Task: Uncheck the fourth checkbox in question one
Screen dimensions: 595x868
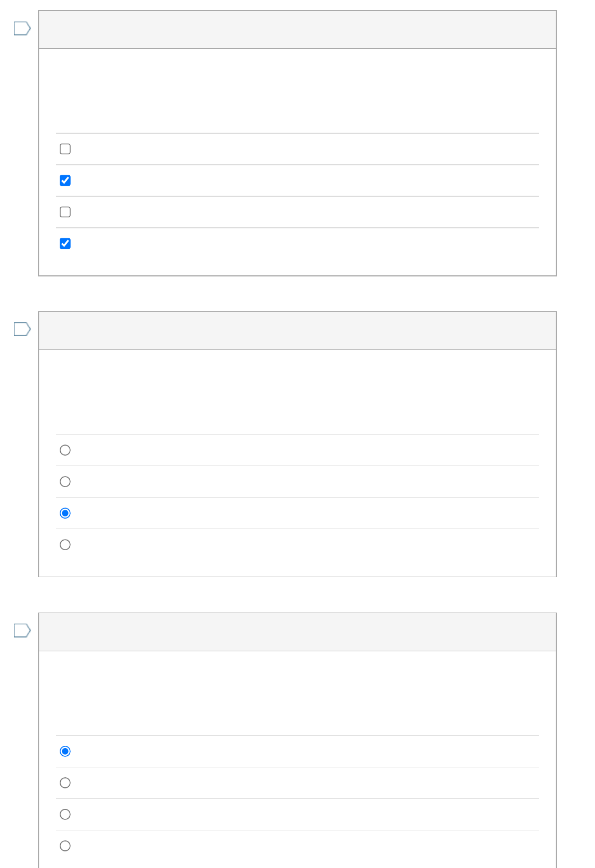Action: (x=65, y=243)
